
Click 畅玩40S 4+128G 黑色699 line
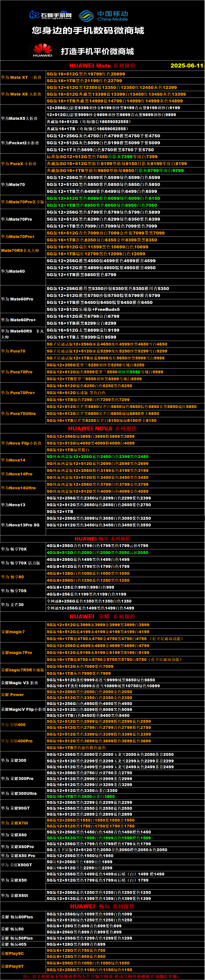[76, 944]
